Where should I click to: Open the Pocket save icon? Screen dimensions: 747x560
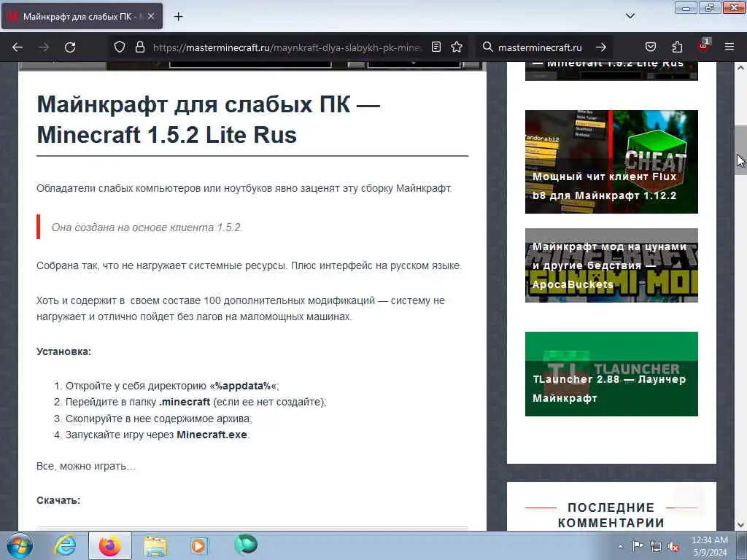point(650,47)
